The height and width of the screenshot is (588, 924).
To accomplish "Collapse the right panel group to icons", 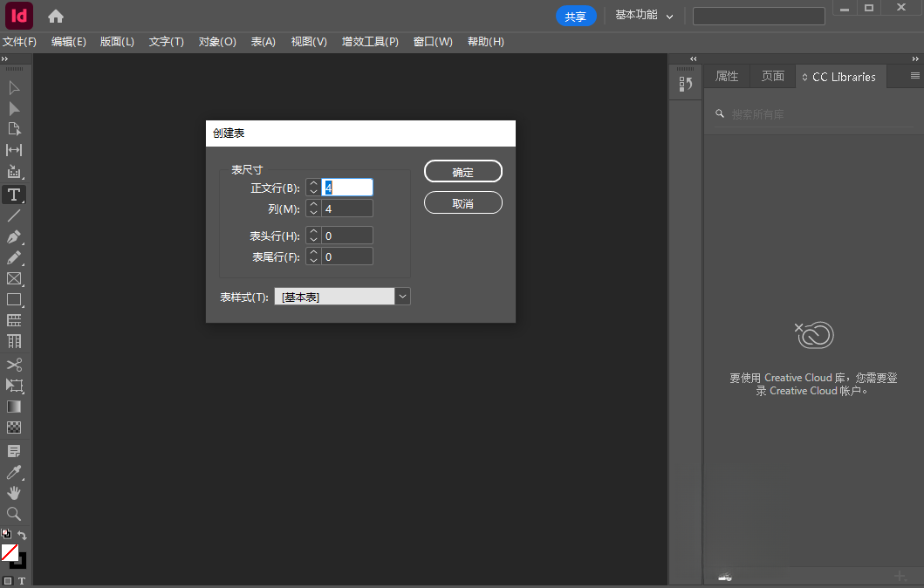I will pos(915,59).
